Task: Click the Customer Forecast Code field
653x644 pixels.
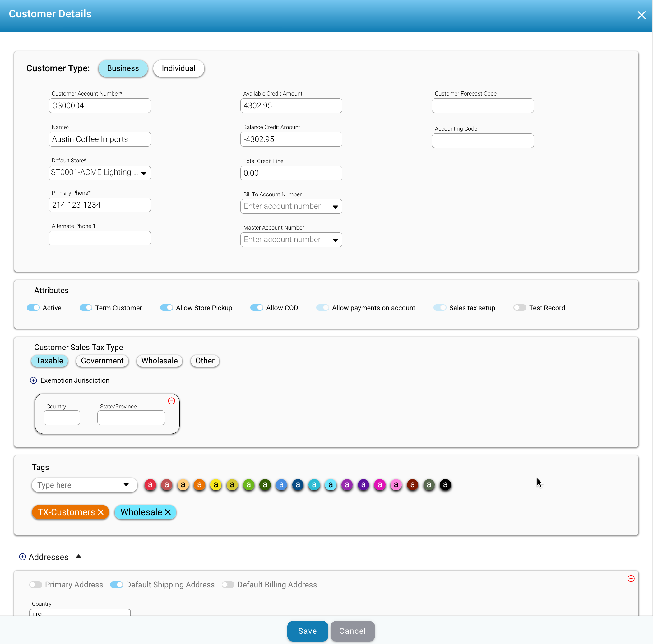Action: [x=482, y=105]
